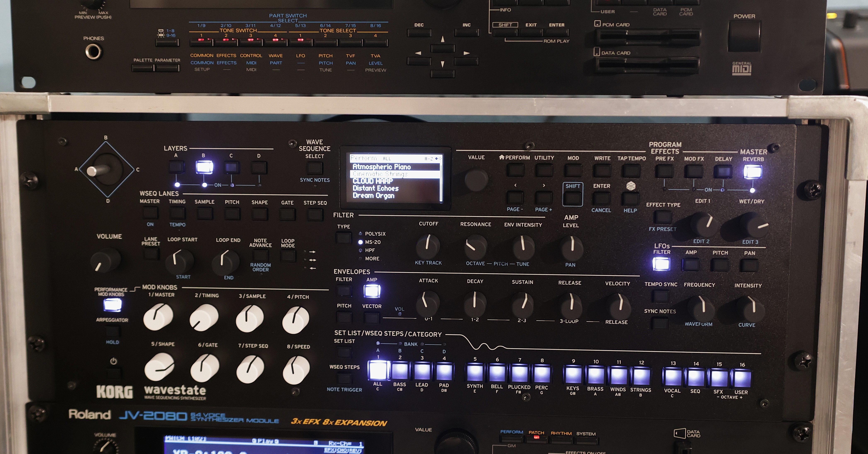868x454 pixels.
Task: Click the Note Advance button
Action: tap(260, 256)
